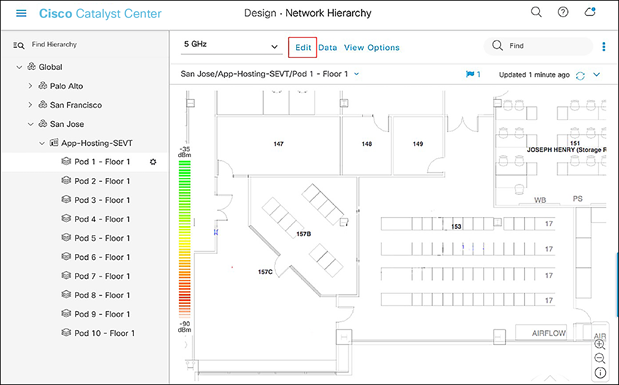619x385 pixels.
Task: Expand the San Francisco node
Action: point(30,105)
